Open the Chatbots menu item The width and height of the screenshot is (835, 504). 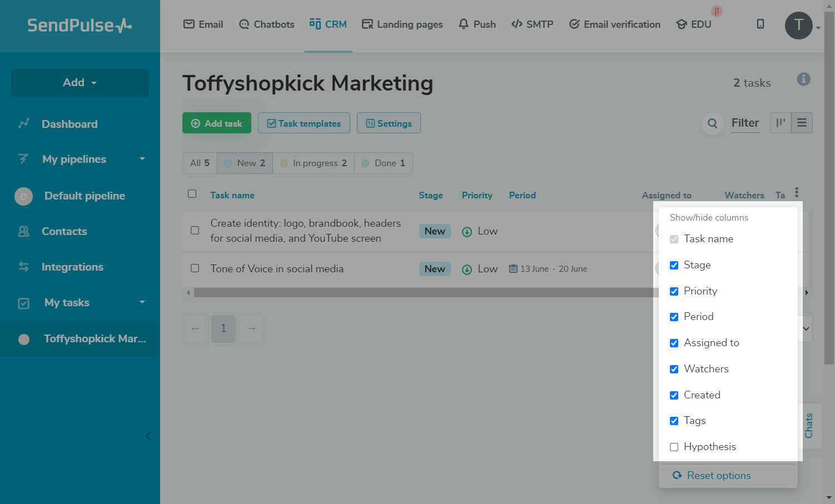[x=266, y=24]
